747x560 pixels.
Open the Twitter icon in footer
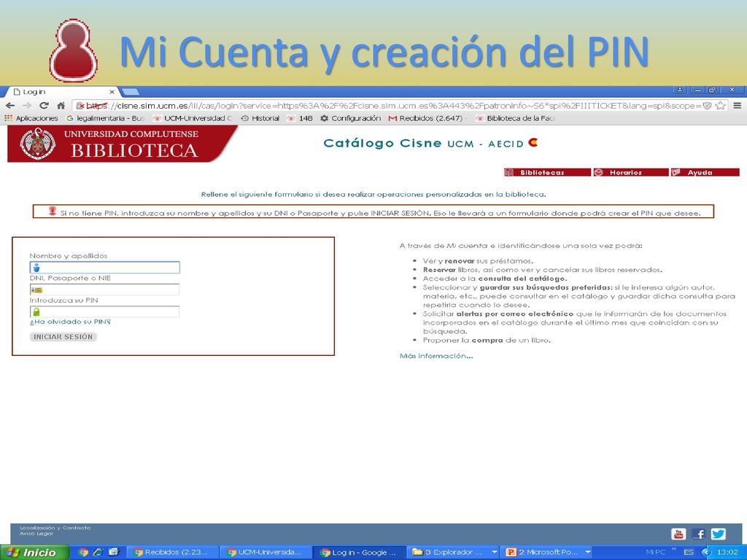[719, 534]
